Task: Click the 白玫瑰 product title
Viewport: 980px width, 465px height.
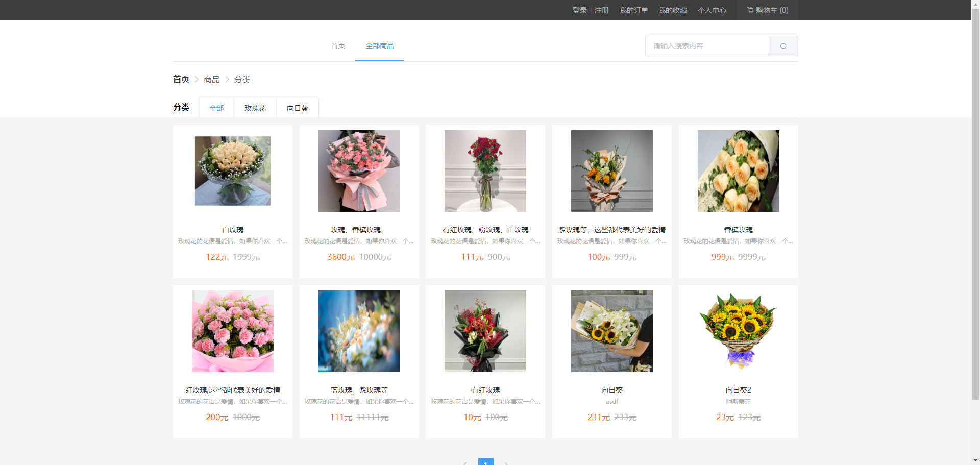Action: pos(233,230)
